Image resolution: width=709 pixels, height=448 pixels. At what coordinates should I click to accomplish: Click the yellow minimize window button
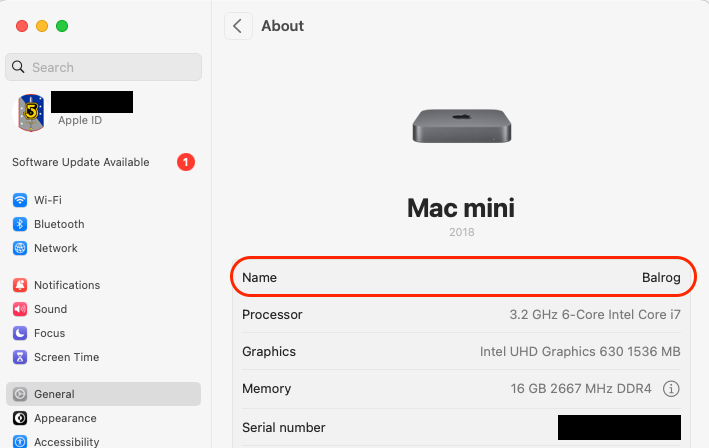tap(42, 26)
